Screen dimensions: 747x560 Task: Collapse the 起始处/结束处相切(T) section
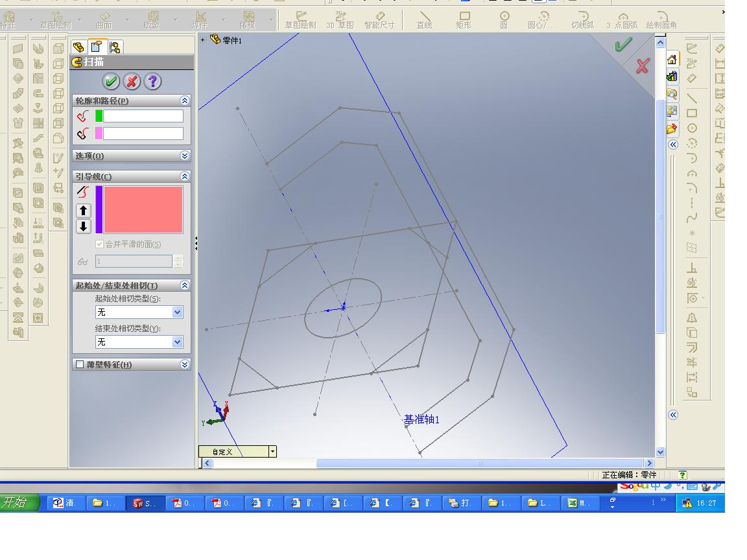point(185,285)
